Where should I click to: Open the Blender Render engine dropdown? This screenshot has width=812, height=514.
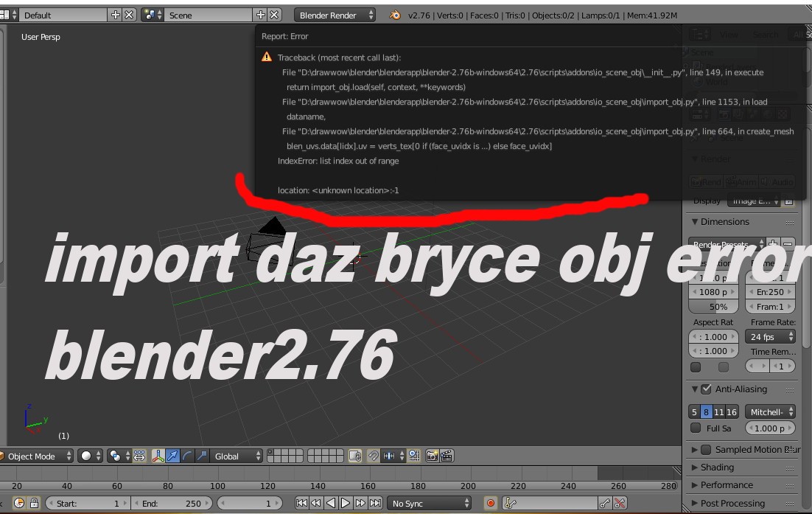pyautogui.click(x=335, y=15)
